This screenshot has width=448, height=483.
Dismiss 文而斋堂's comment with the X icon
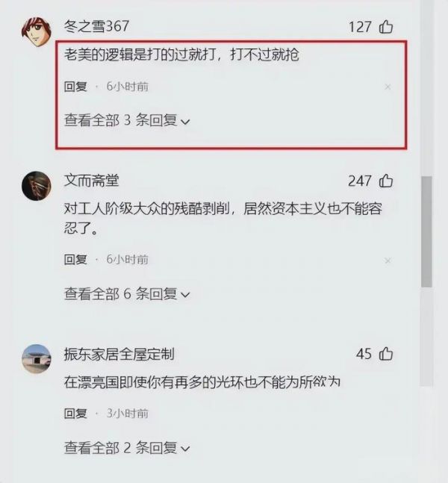(388, 261)
